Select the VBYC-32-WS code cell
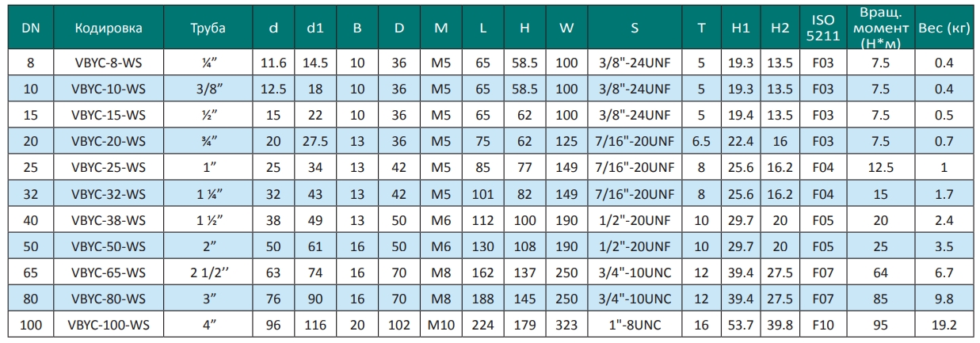This screenshot has height=343, width=980. 109,194
